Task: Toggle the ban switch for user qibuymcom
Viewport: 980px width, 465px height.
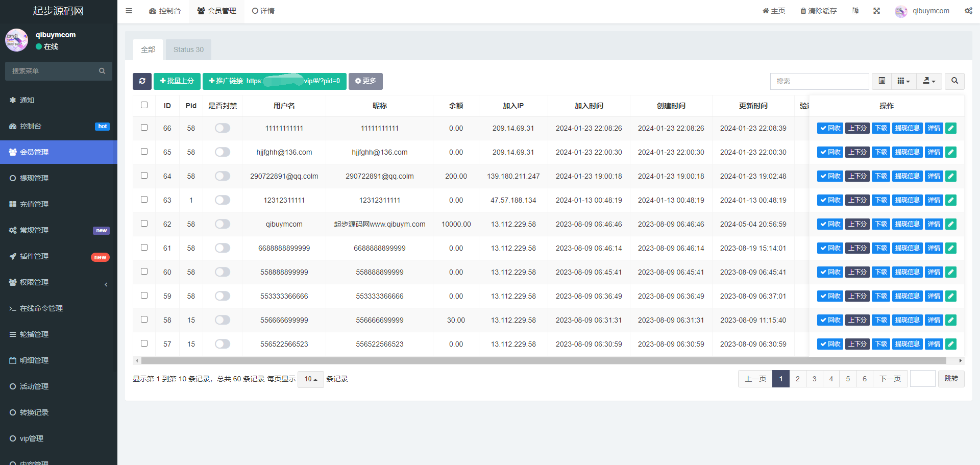Action: click(x=223, y=224)
